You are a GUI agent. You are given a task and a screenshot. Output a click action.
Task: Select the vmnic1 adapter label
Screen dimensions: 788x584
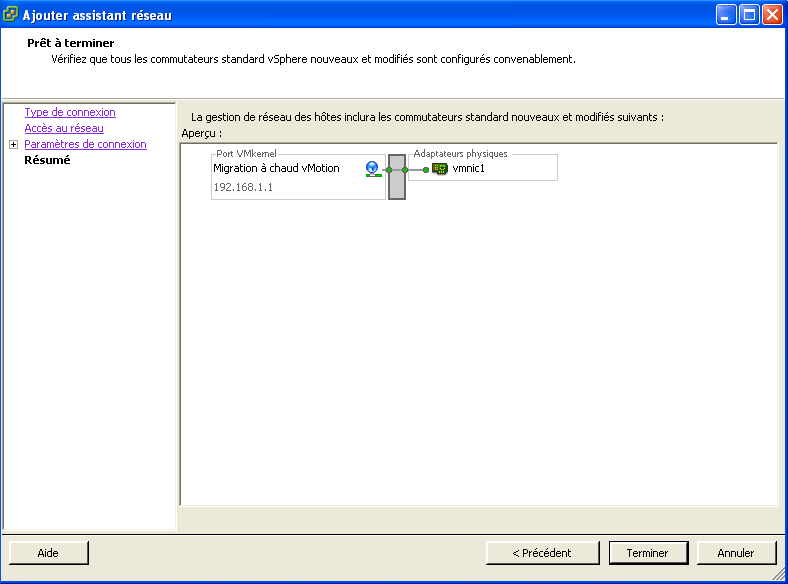pos(468,169)
